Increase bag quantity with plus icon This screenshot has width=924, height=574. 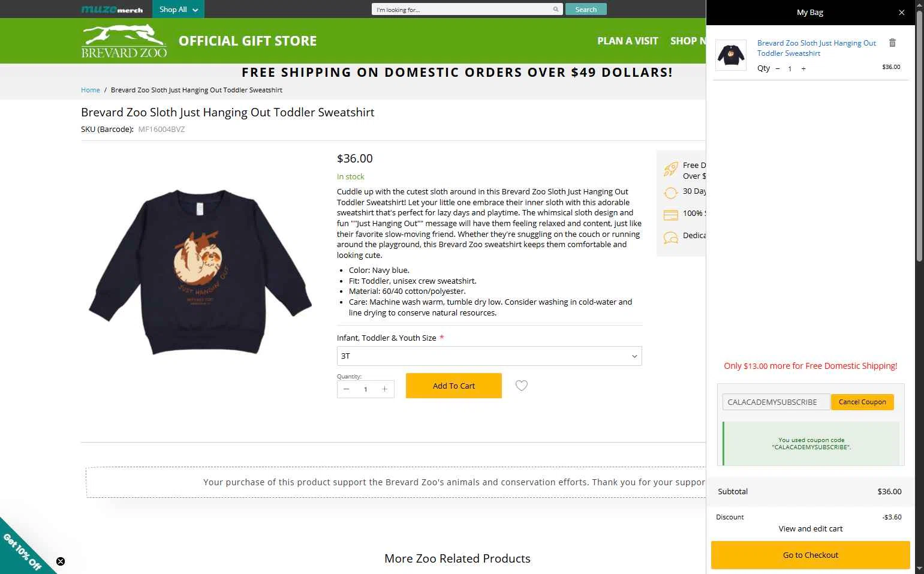tap(803, 69)
